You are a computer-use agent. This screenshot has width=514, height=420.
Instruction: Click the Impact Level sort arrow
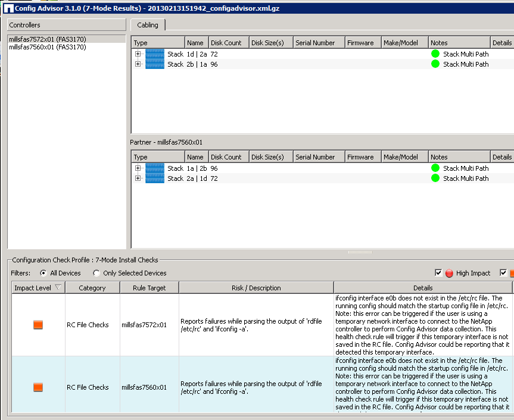pos(58,287)
